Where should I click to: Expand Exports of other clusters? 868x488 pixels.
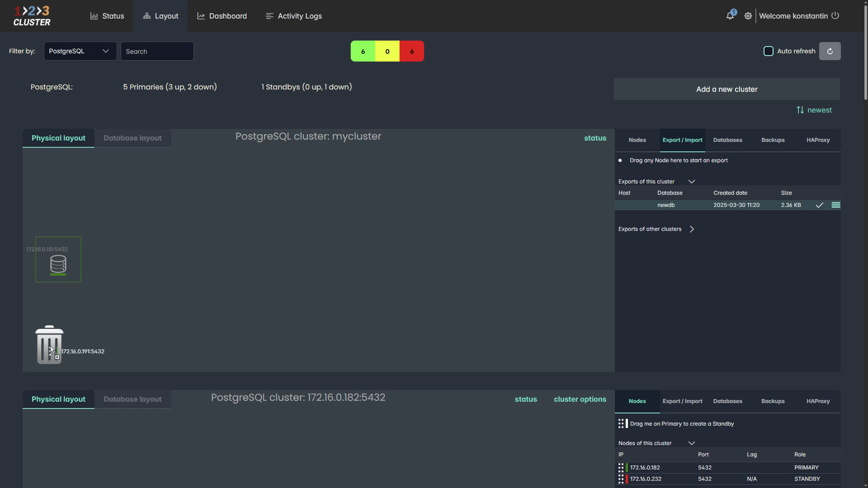(x=691, y=229)
